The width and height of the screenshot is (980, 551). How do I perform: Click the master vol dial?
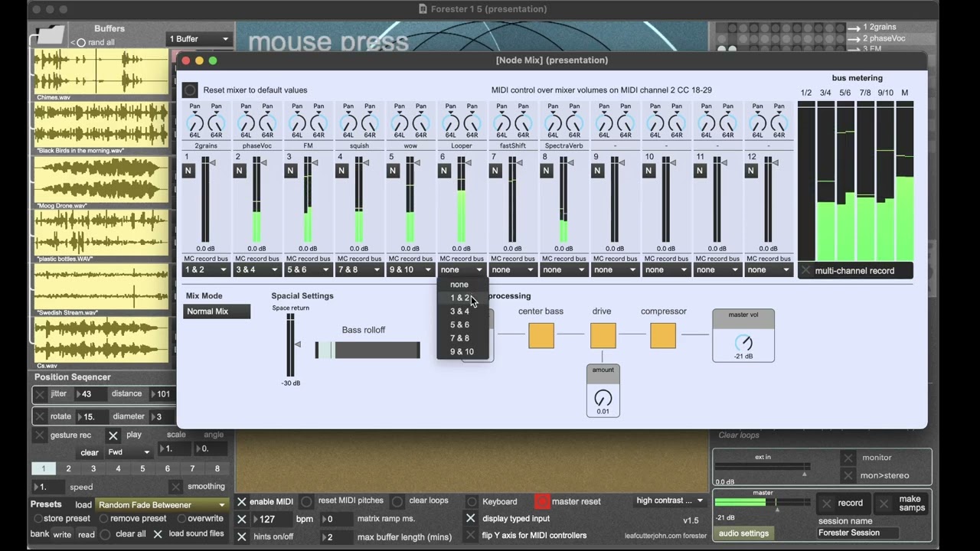click(x=743, y=342)
